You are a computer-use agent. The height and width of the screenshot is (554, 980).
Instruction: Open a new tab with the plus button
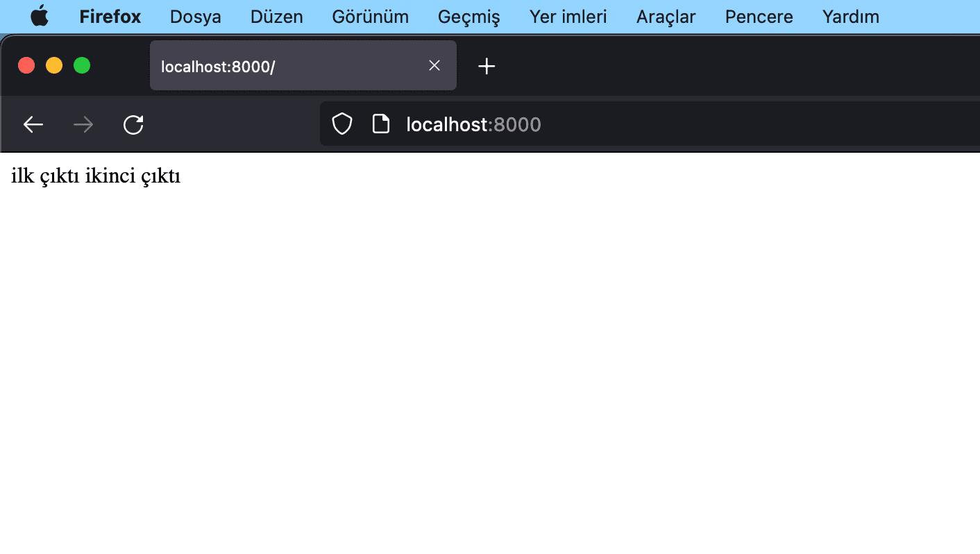point(487,66)
